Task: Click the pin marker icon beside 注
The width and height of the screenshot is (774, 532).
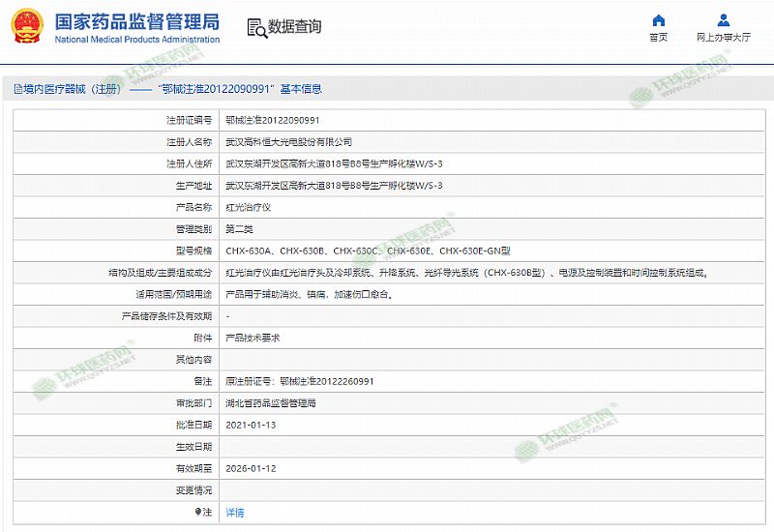Action: (198, 512)
